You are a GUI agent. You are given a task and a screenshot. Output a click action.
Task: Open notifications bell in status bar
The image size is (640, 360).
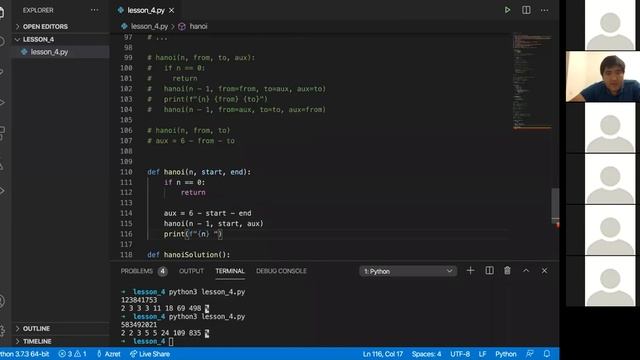tap(547, 354)
